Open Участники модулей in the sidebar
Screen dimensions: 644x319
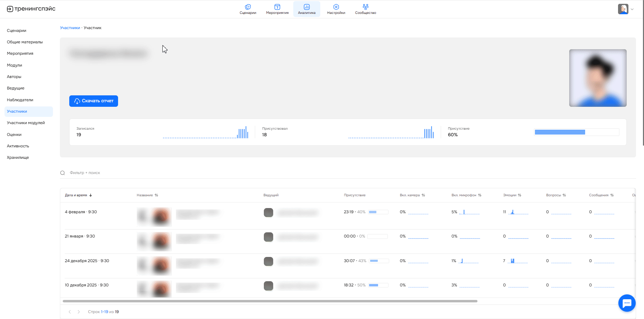[26, 123]
